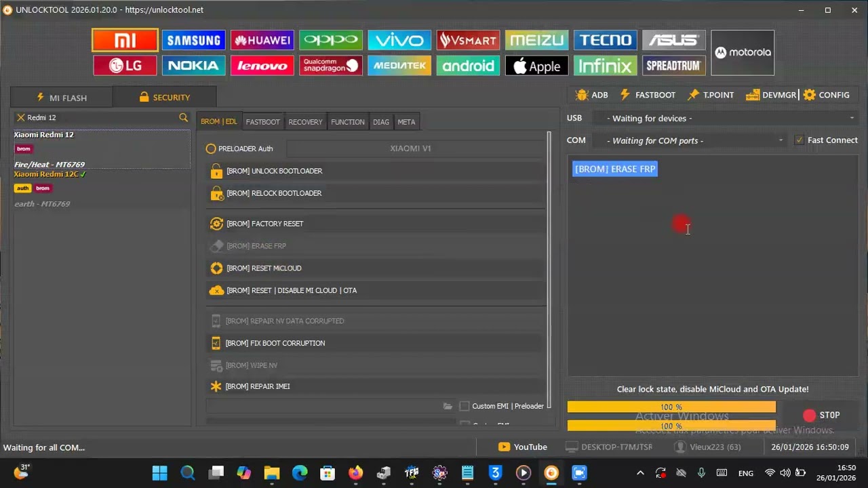Select the PRELOADER Auth radio option
The width and height of the screenshot is (868, 488).
pos(211,148)
